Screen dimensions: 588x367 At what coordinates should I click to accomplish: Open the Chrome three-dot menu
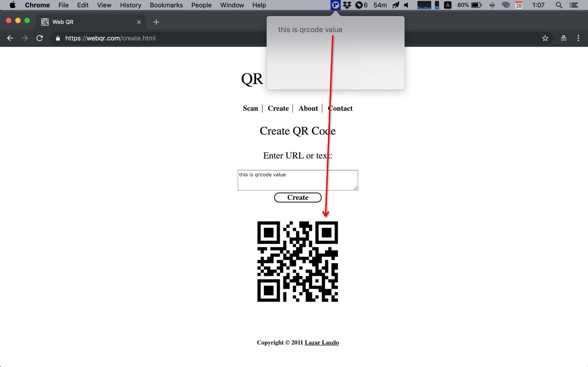[x=578, y=38]
